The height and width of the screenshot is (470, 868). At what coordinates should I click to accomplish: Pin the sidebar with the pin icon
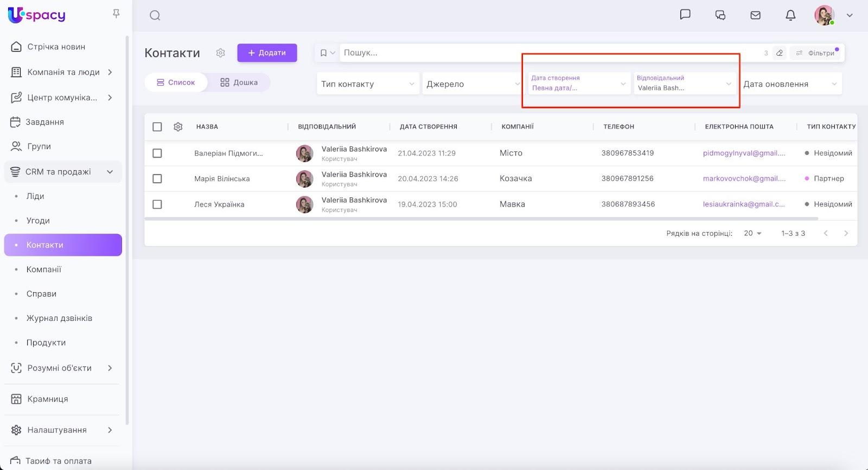[116, 14]
